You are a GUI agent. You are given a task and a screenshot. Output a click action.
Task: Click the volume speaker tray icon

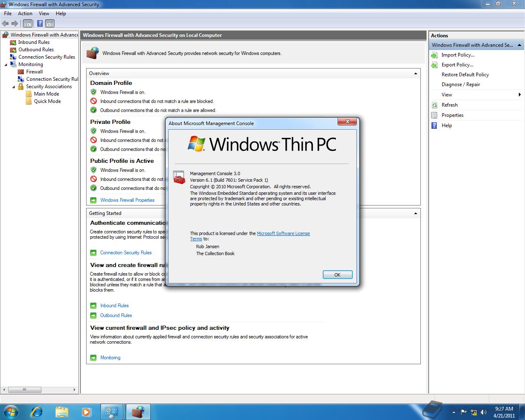tap(484, 412)
